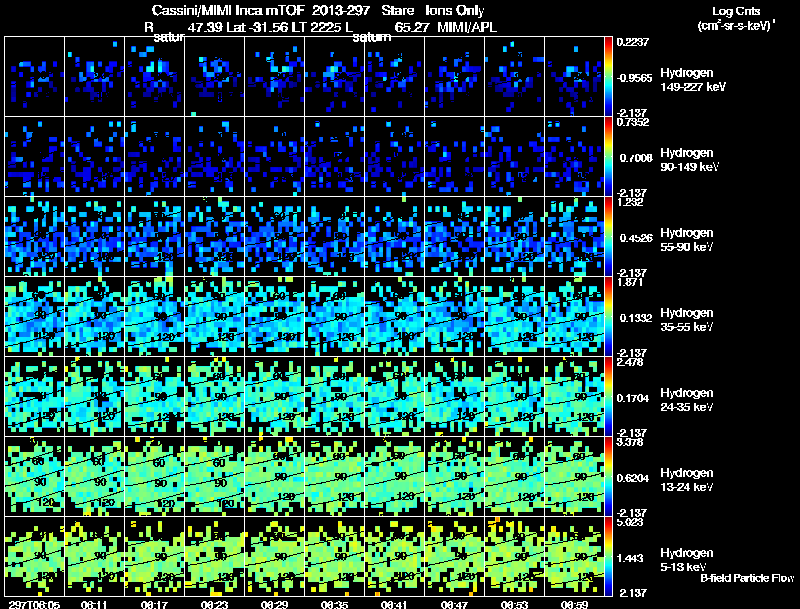Click the Hydrogen 24-35 keV color bar
The width and height of the screenshot is (800, 609).
pos(609,397)
